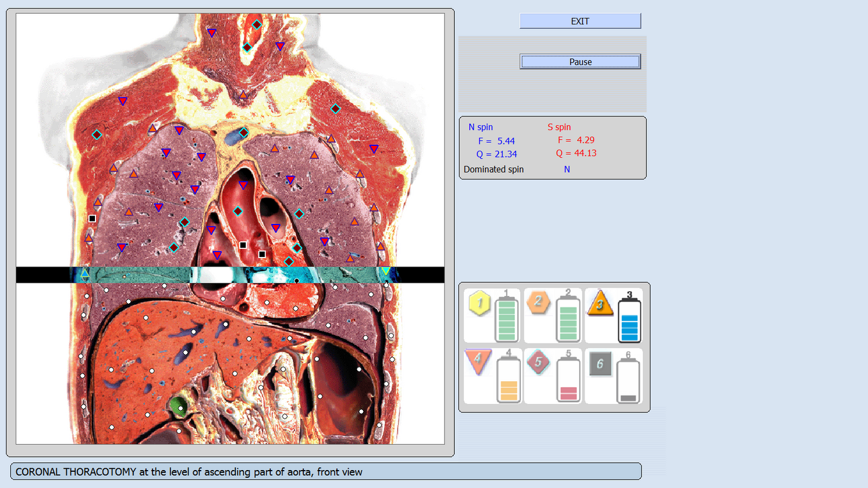868x488 pixels.
Task: Click the pink diamond level 5 legend icon
Action: (539, 363)
